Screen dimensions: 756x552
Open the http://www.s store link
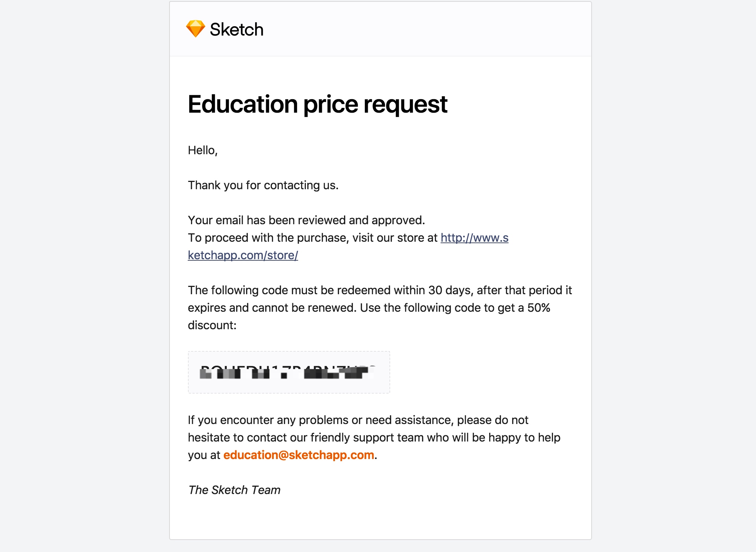tap(474, 238)
